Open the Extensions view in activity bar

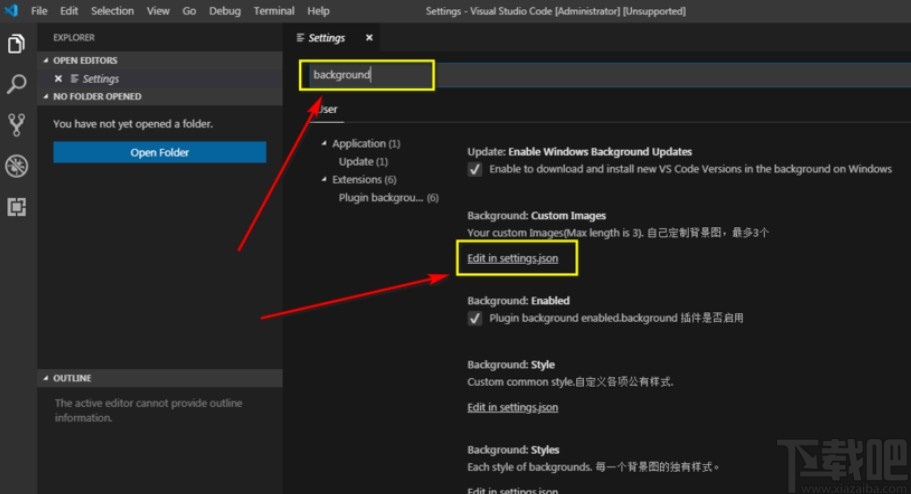[16, 207]
